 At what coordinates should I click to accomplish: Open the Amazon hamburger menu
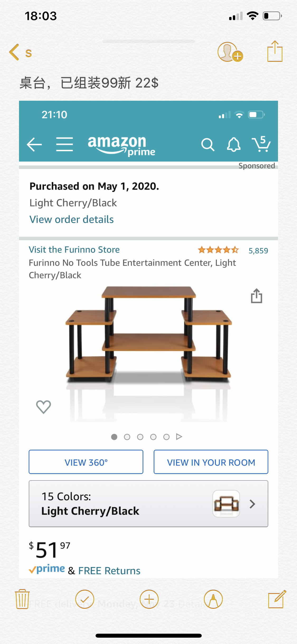65,144
